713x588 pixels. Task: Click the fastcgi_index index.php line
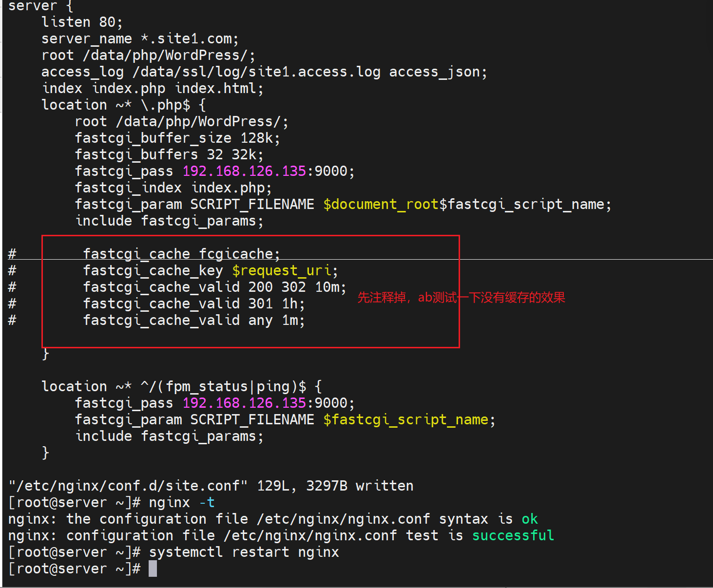pos(173,188)
